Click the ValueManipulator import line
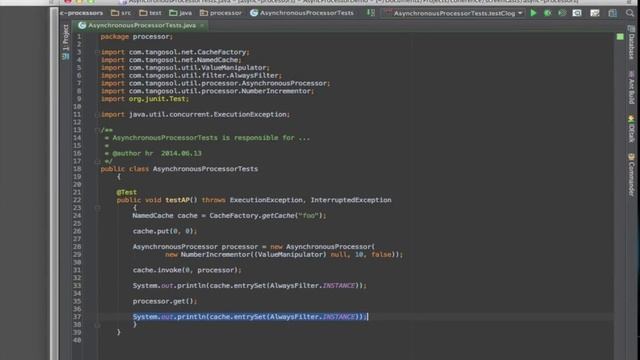Viewport: 640px width, 360px height. [x=185, y=68]
